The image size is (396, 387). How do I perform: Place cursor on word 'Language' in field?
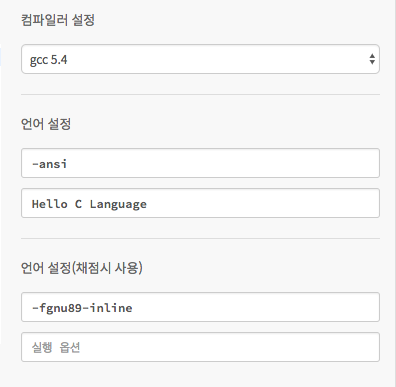coord(118,204)
